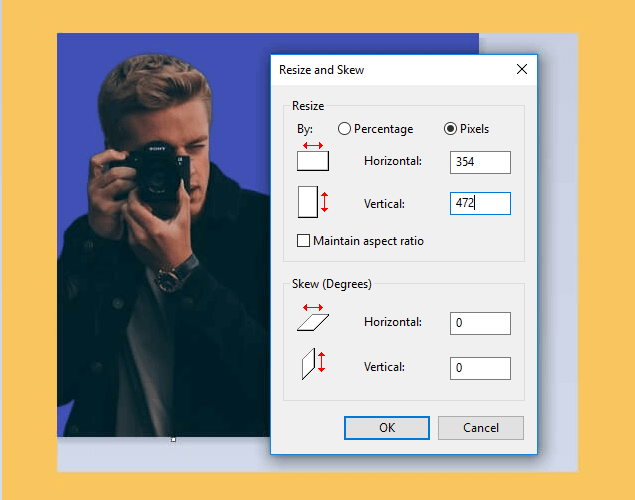Click the Skew Vertical degrees field
This screenshot has height=500, width=635.
(x=480, y=368)
